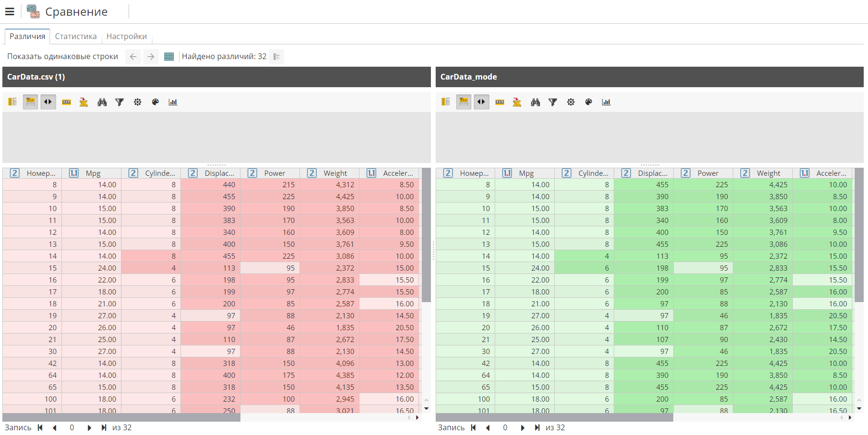Go to next record in right pager

point(522,427)
